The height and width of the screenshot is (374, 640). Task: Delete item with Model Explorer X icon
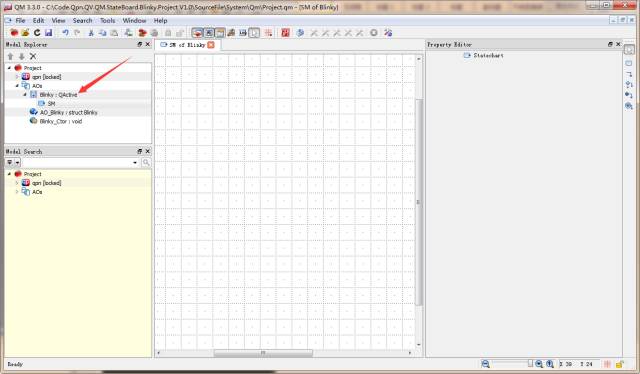click(x=33, y=56)
